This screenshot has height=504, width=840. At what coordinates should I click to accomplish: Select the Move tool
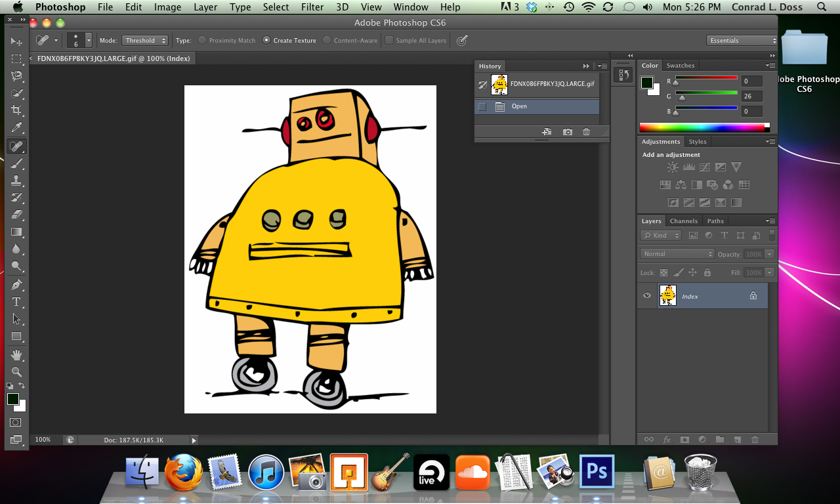point(16,41)
